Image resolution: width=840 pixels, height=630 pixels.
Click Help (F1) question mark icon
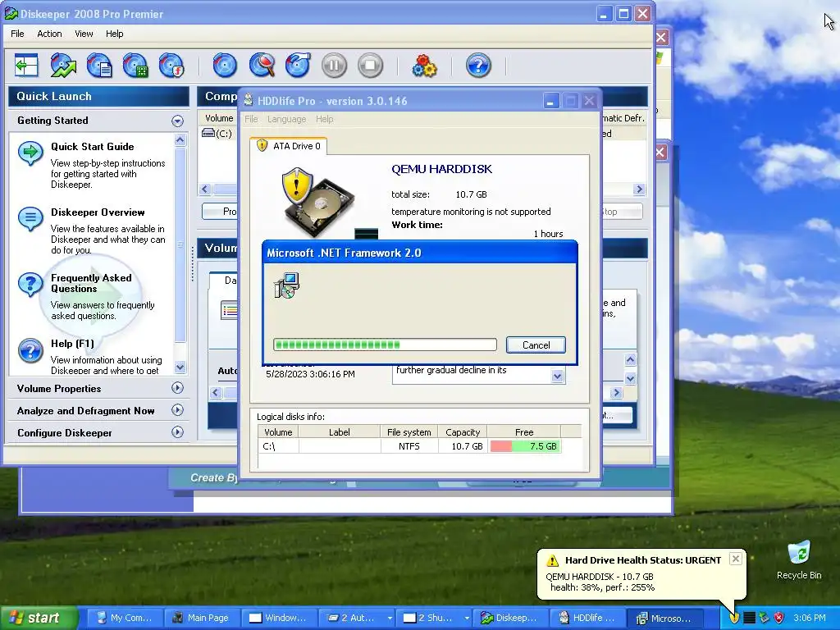point(30,351)
